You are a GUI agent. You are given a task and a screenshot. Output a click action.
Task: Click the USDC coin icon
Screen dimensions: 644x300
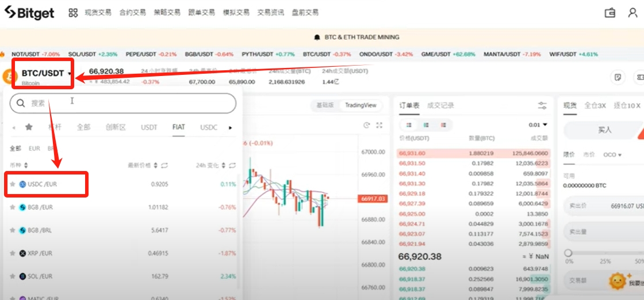point(22,184)
